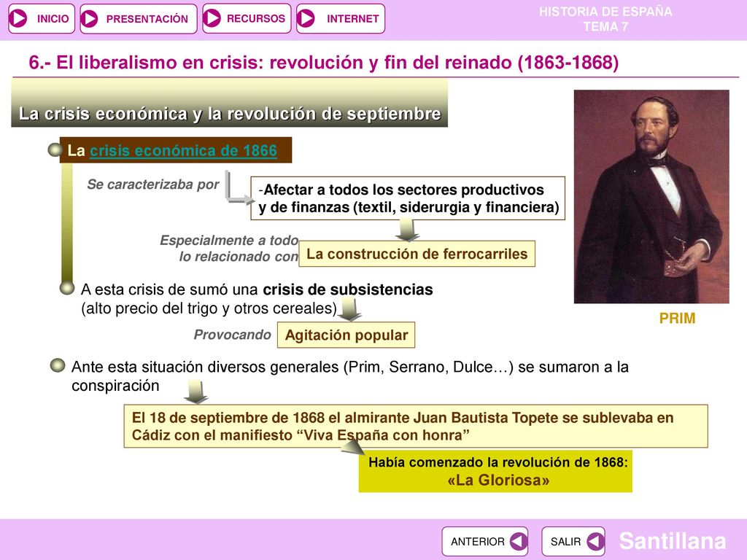Click the down arrow above the Topete box
This screenshot has width=747, height=560.
[196, 392]
